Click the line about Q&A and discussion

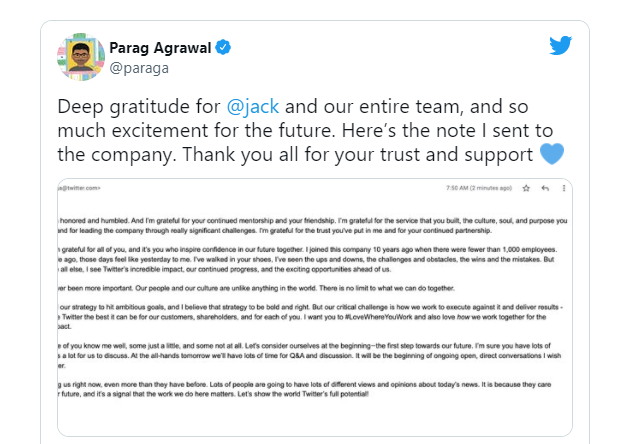[310, 356]
